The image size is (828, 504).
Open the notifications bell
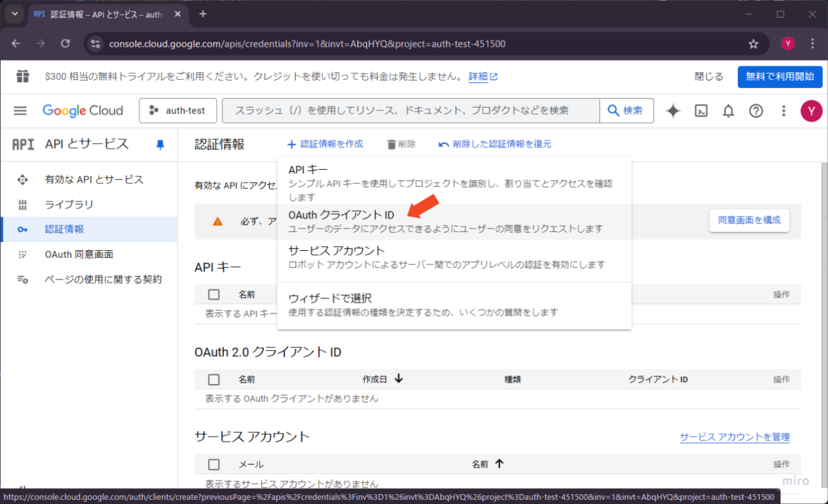click(x=729, y=111)
